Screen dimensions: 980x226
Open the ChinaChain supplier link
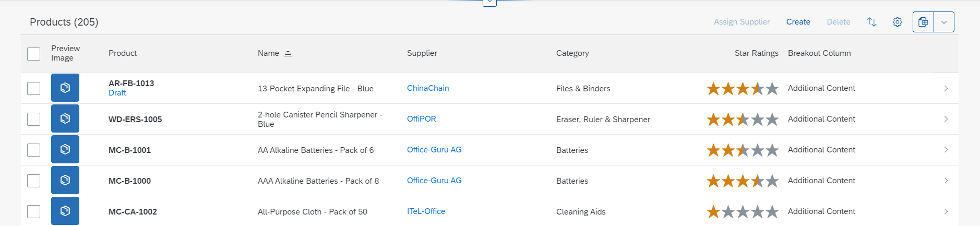click(x=428, y=88)
